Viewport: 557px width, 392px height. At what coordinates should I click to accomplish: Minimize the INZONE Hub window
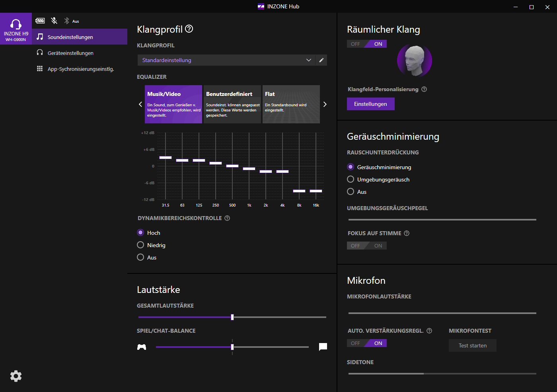pos(516,7)
